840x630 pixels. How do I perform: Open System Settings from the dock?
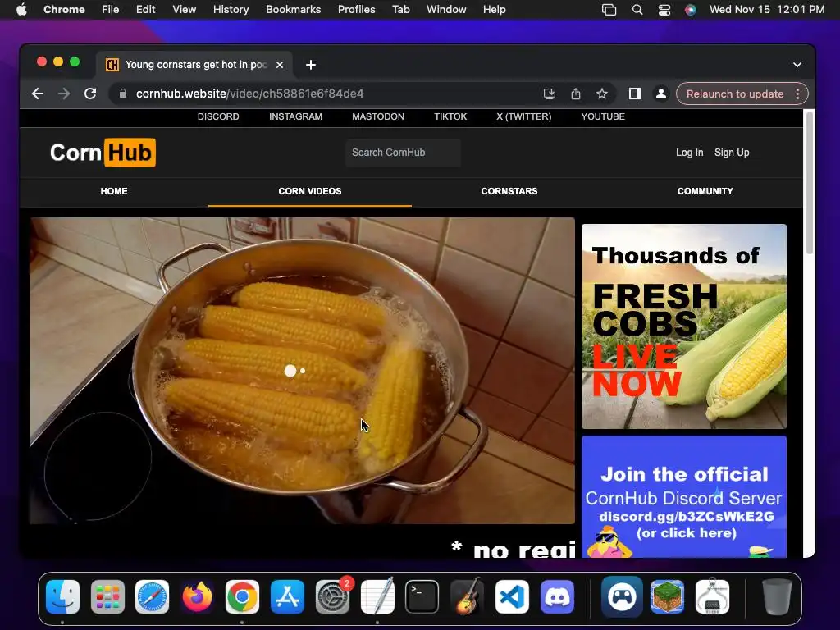tap(333, 597)
